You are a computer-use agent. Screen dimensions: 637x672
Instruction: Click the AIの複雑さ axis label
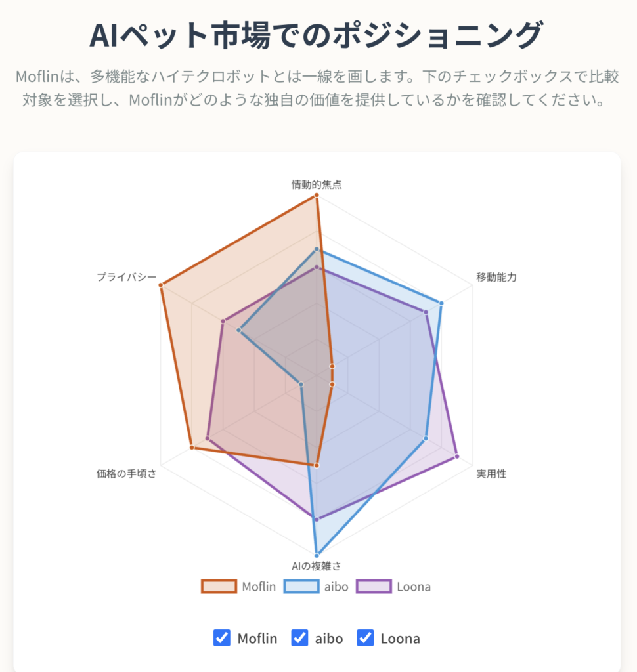pos(317,566)
